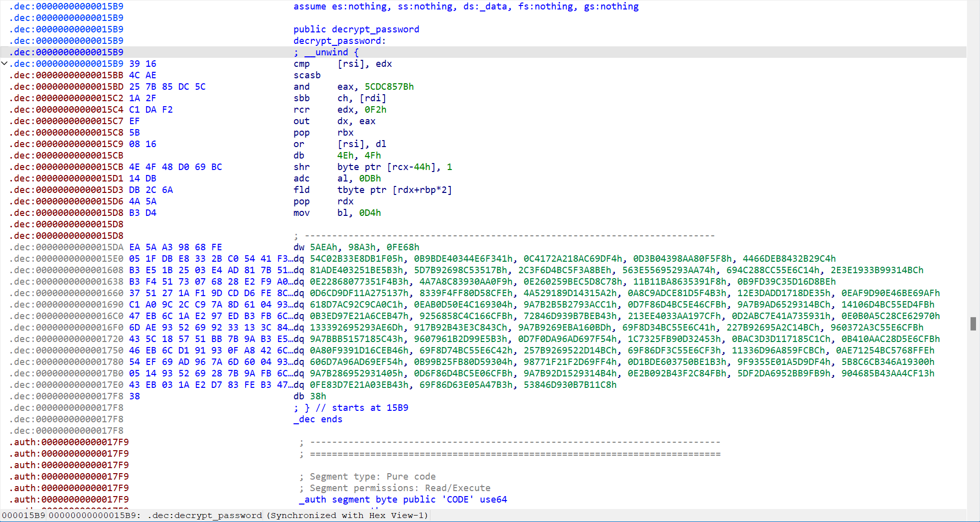This screenshot has height=522, width=980.
Task: Select the rbx operand of pop
Action: (x=345, y=133)
